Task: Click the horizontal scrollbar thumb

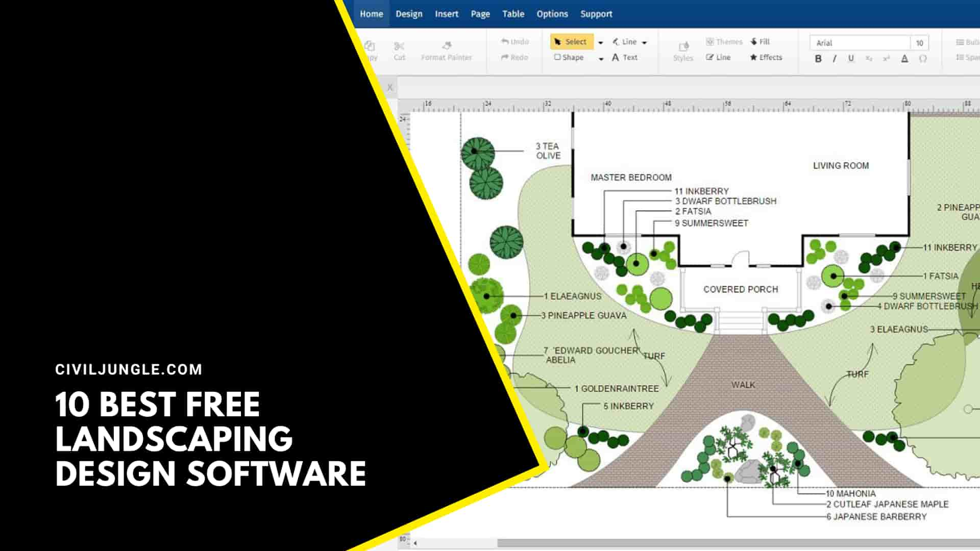Action: pyautogui.click(x=739, y=543)
